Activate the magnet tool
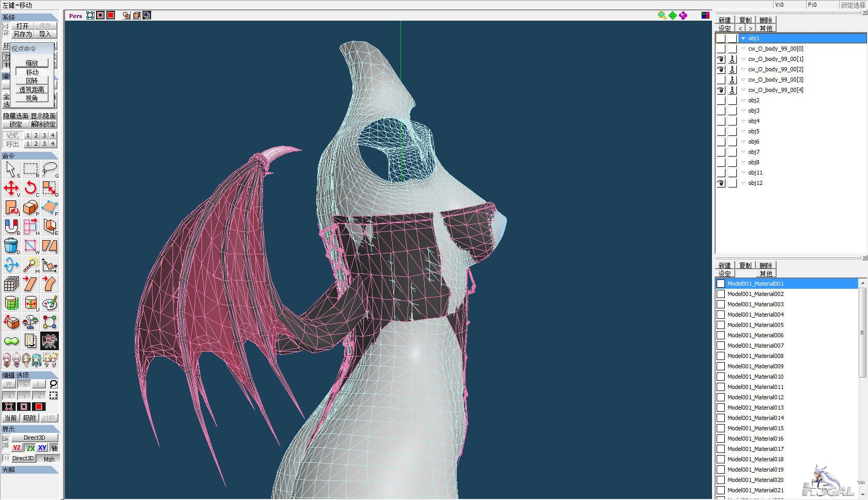Screen dimensions: 868x500 coord(11,227)
